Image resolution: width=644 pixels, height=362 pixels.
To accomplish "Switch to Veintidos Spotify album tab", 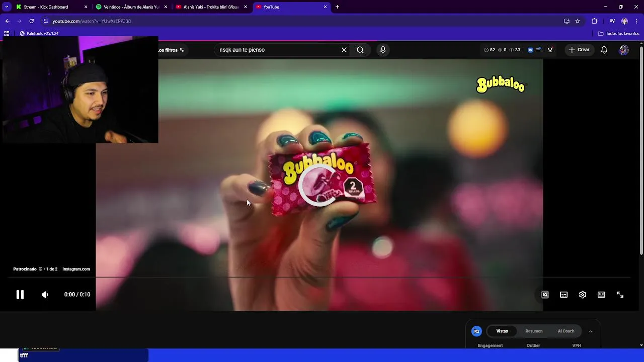I will point(131,7).
